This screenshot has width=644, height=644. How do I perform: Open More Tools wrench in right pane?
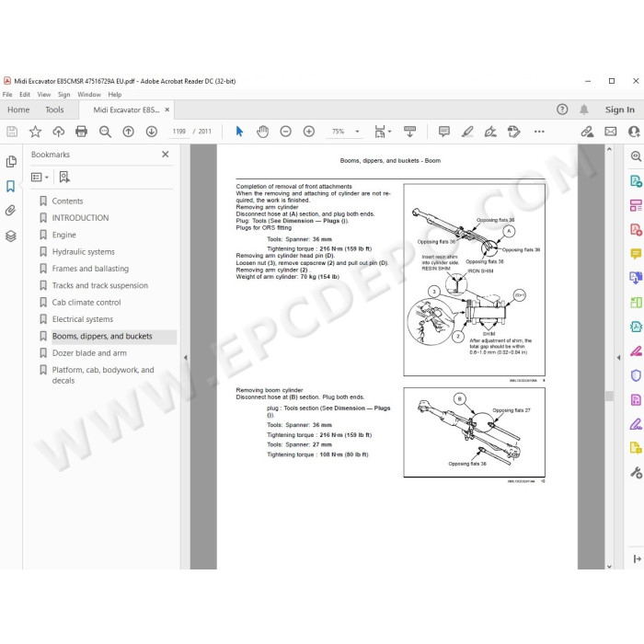637,473
